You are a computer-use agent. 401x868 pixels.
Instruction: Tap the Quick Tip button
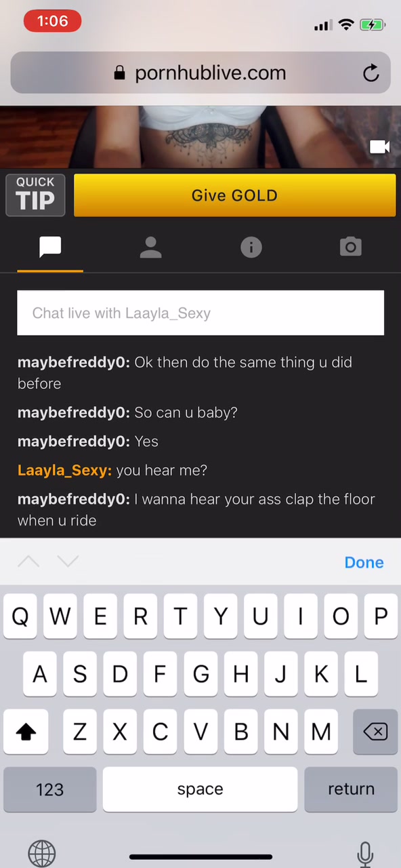pos(35,195)
